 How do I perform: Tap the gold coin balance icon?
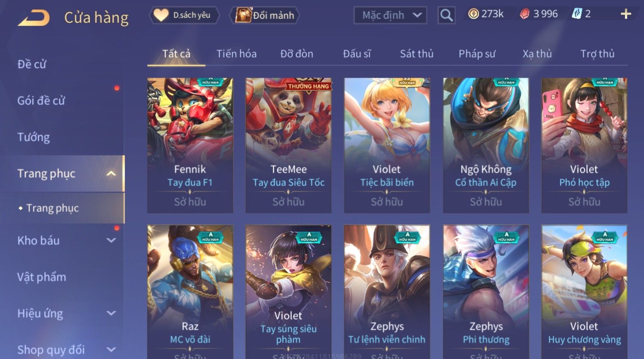tap(473, 14)
